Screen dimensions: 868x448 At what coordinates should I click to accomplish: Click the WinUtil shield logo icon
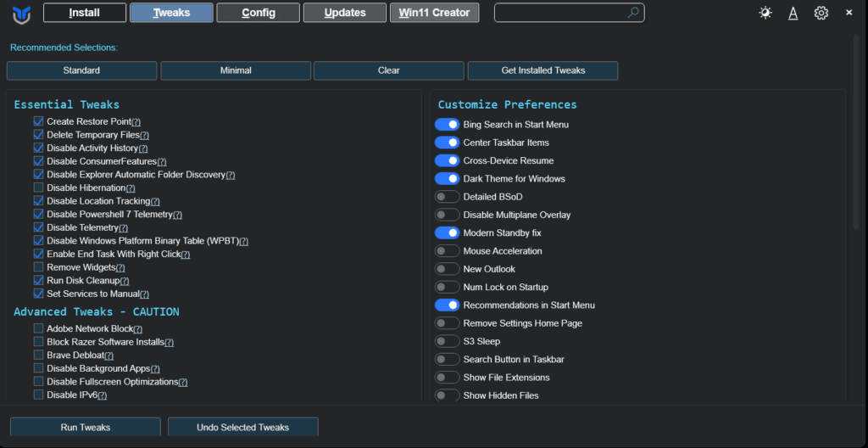point(21,14)
